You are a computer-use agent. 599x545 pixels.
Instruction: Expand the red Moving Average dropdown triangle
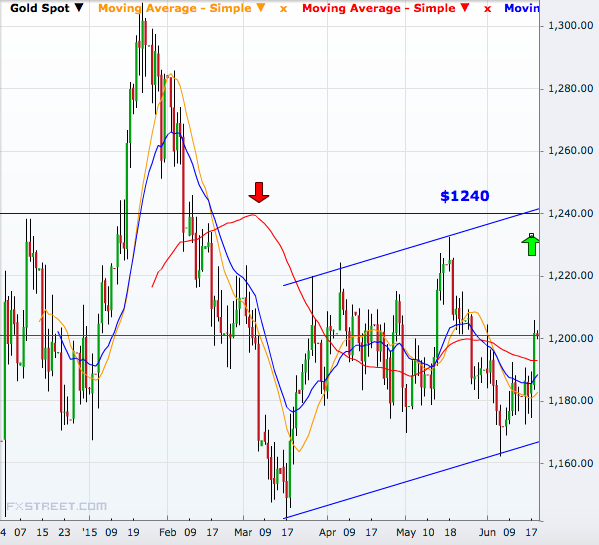(465, 8)
